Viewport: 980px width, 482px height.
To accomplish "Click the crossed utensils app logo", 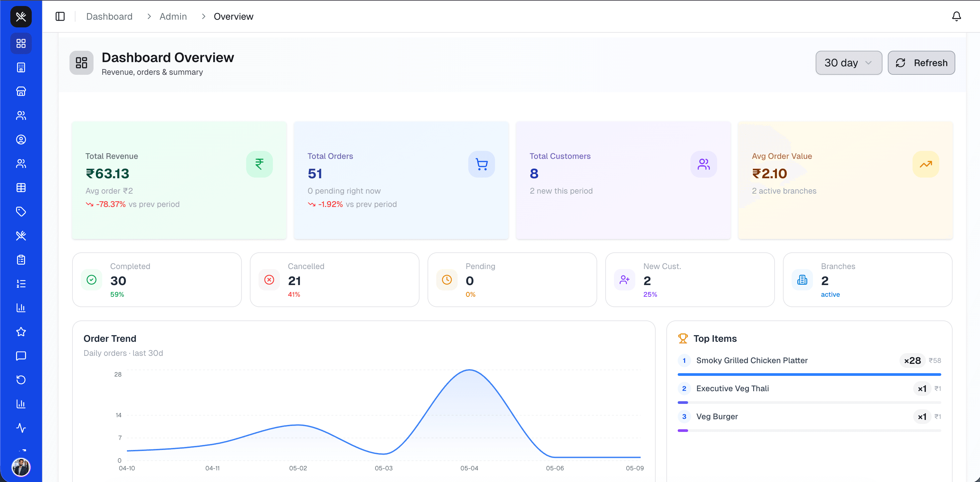I will coord(21,17).
